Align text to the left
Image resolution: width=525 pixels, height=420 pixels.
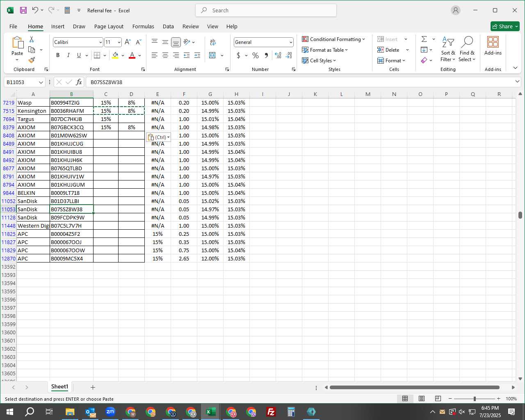155,55
